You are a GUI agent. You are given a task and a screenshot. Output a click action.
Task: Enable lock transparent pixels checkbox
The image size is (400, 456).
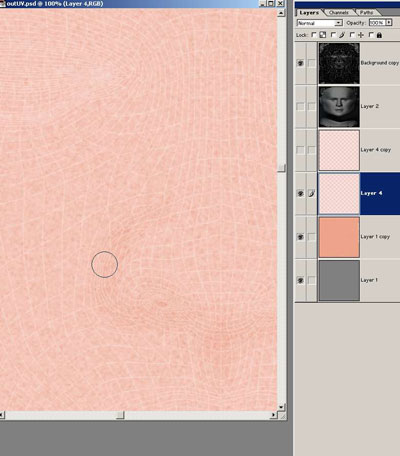click(314, 35)
